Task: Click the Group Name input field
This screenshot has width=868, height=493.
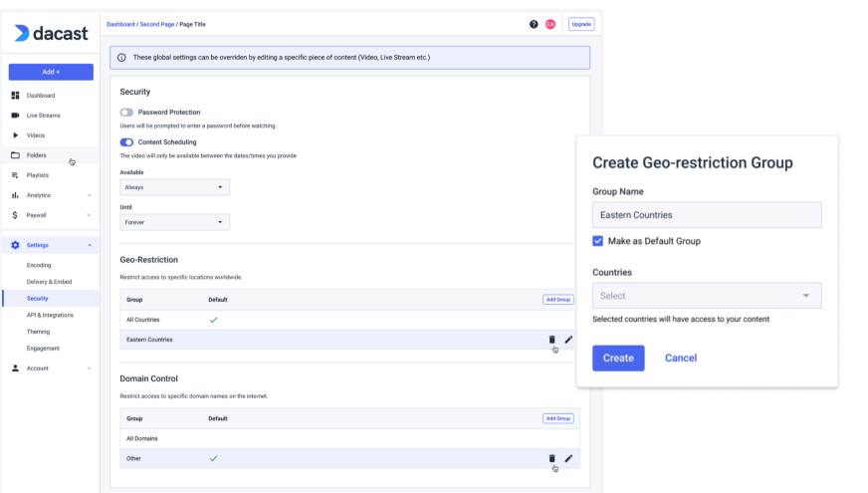Action: 707,215
